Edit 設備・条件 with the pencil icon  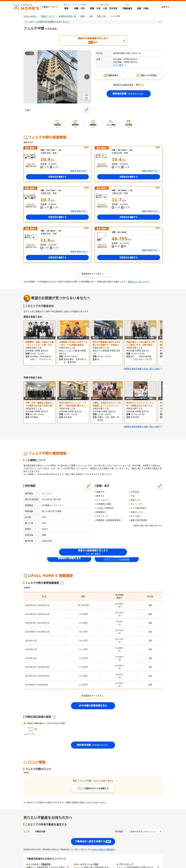[x=160, y=486]
